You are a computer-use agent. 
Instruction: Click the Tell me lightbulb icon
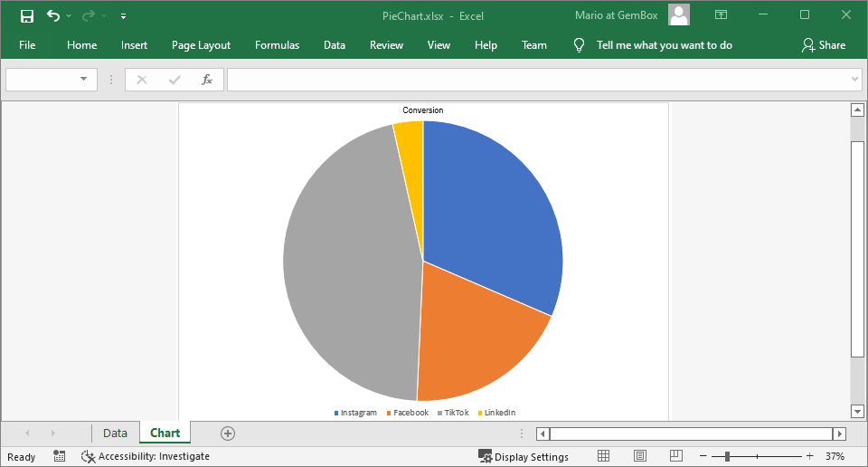[x=580, y=45]
